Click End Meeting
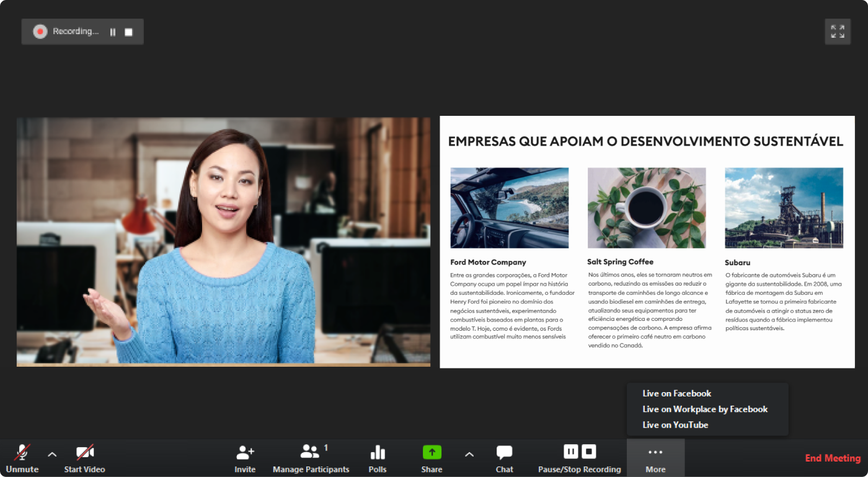The image size is (868, 477). [x=833, y=458]
